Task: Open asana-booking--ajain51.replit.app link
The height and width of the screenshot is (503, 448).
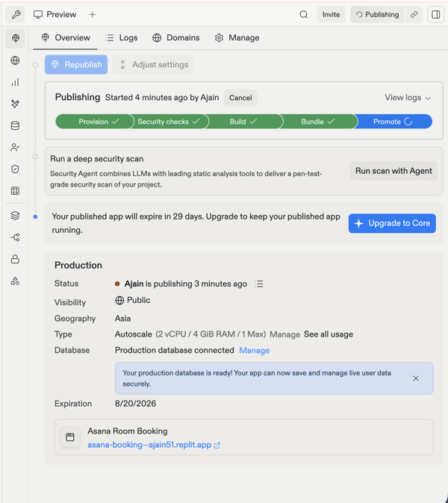Action: (x=149, y=445)
